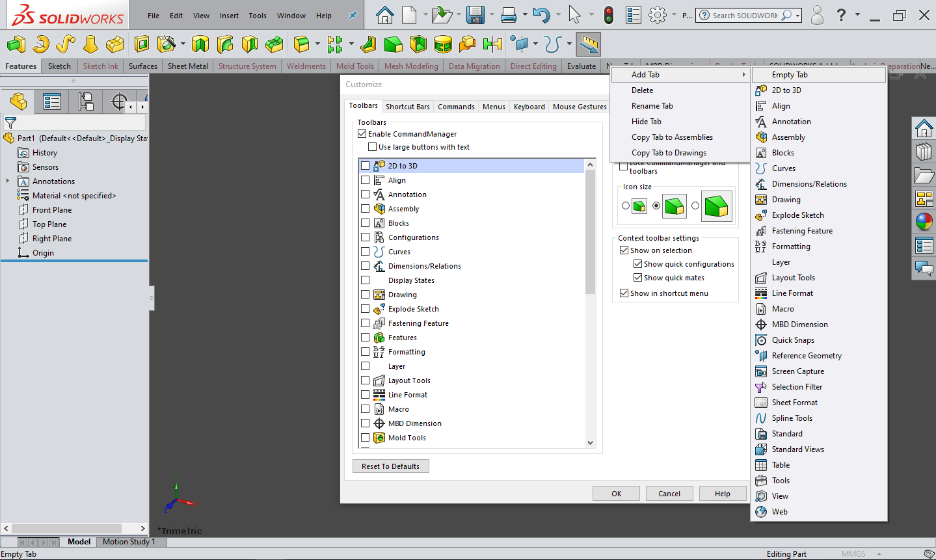Select the Extruded Boss/Base feature icon
936x560 pixels.
pyautogui.click(x=16, y=44)
